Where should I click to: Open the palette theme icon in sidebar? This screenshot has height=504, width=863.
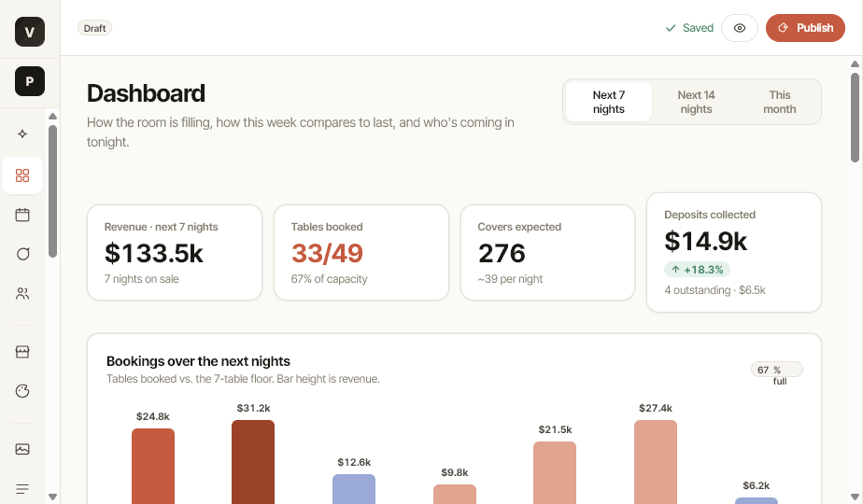pos(22,391)
